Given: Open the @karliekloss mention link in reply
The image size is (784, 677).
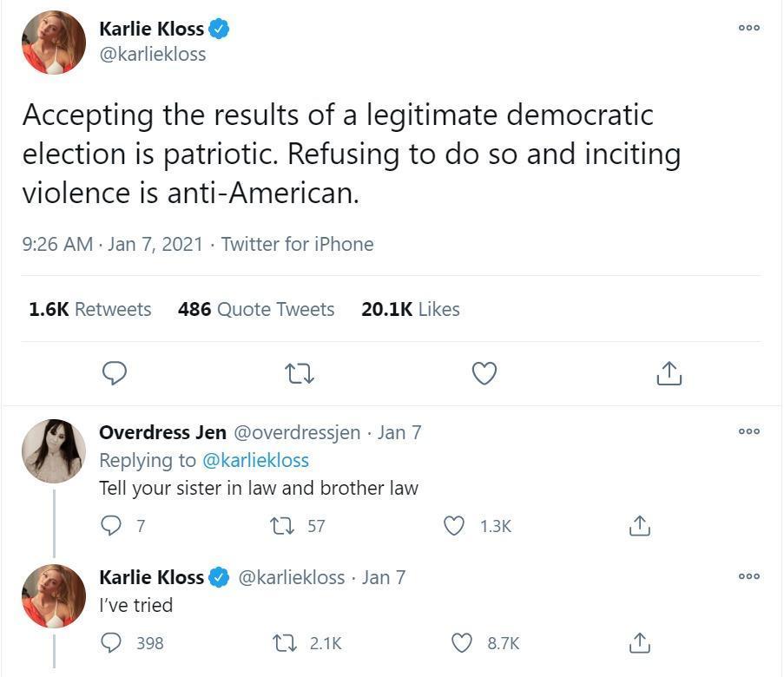Looking at the screenshot, I should click(255, 460).
